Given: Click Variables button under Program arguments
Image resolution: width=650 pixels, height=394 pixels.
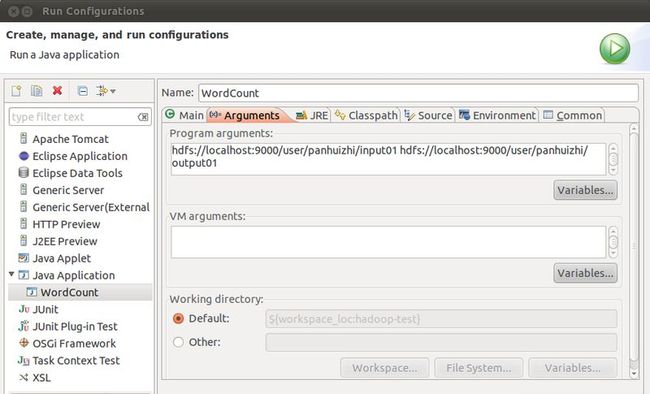Looking at the screenshot, I should click(x=585, y=190).
